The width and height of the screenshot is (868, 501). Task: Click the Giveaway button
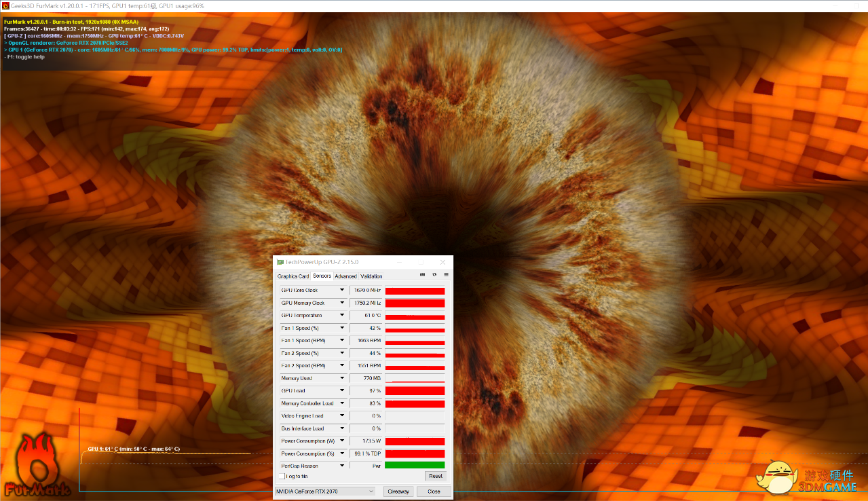(x=398, y=491)
